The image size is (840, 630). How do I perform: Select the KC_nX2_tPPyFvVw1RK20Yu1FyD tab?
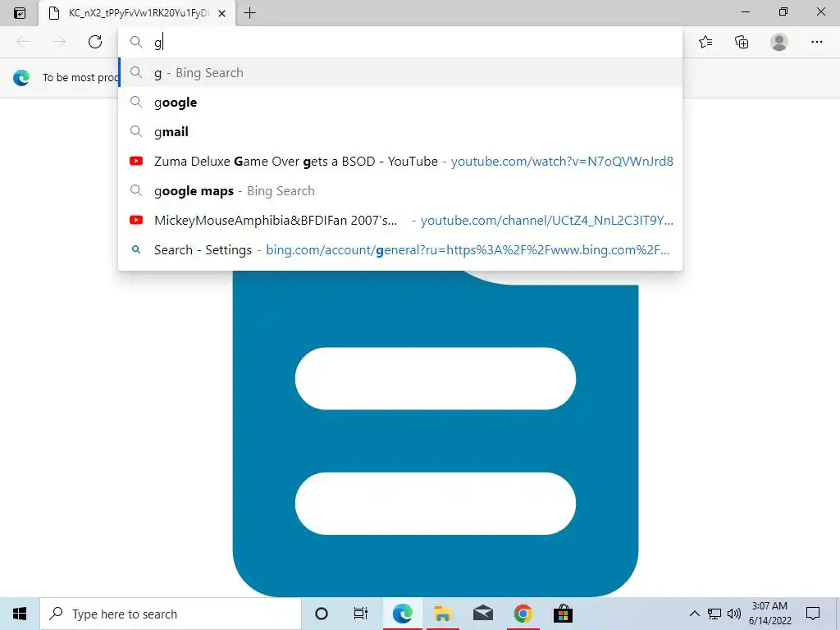click(137, 13)
